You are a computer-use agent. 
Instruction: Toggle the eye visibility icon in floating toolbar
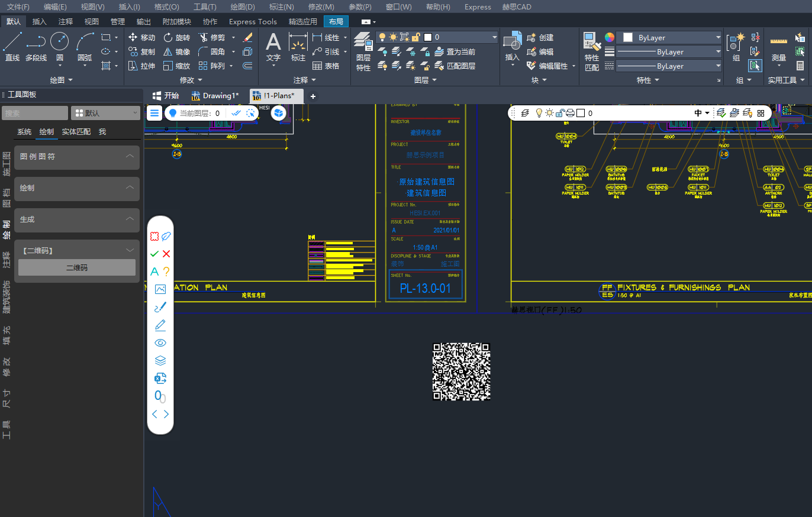pyautogui.click(x=160, y=342)
